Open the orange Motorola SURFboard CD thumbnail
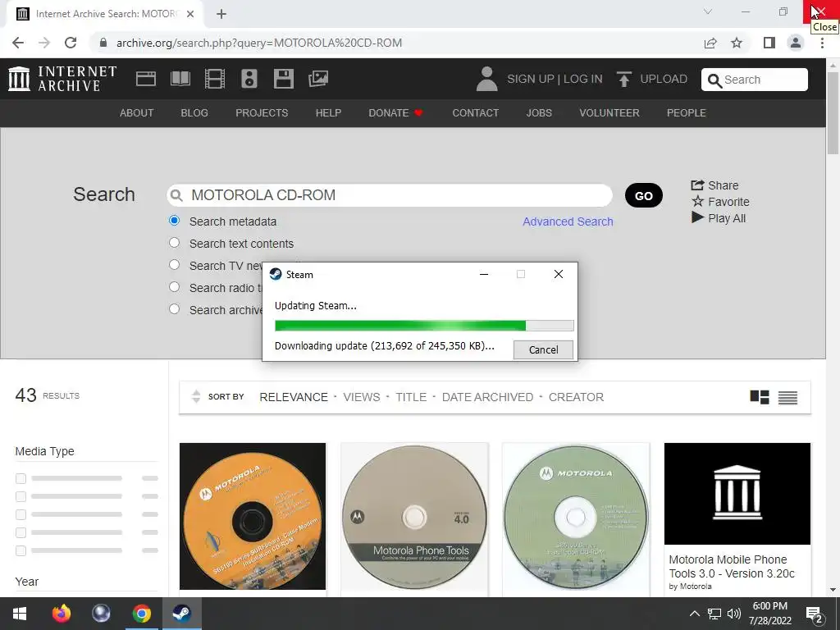The width and height of the screenshot is (840, 630). point(253,517)
